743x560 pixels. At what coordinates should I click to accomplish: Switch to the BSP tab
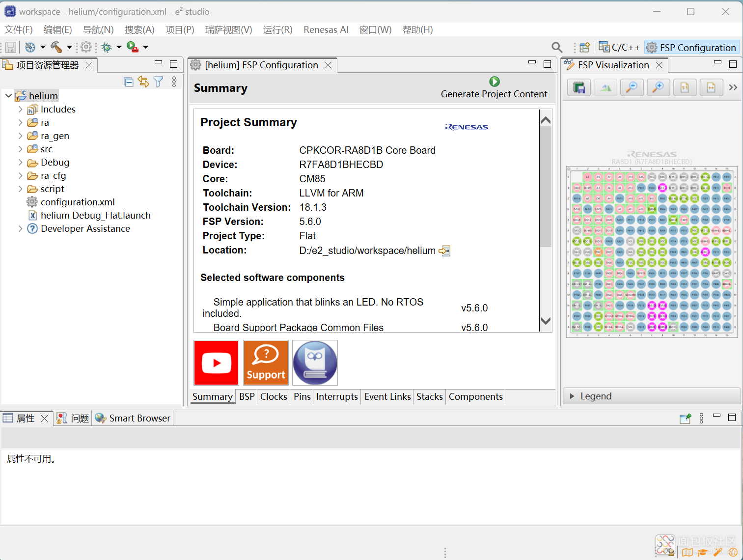coord(247,396)
